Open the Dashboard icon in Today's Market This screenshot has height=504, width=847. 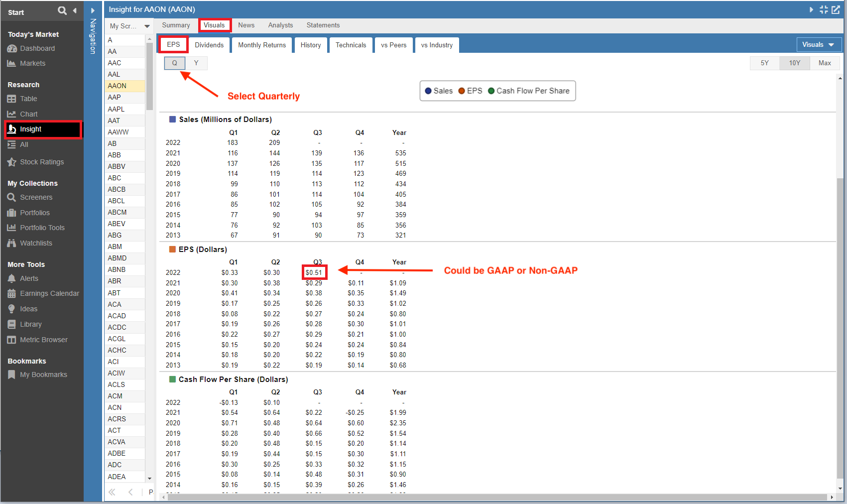[12, 49]
